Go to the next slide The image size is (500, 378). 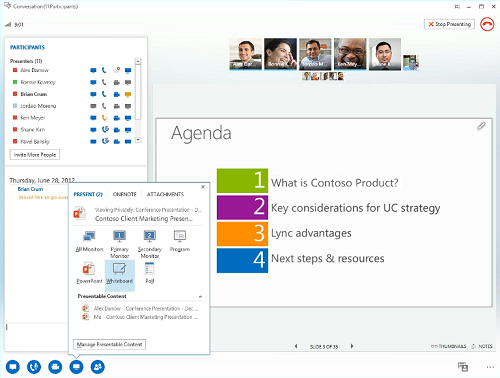coord(352,346)
